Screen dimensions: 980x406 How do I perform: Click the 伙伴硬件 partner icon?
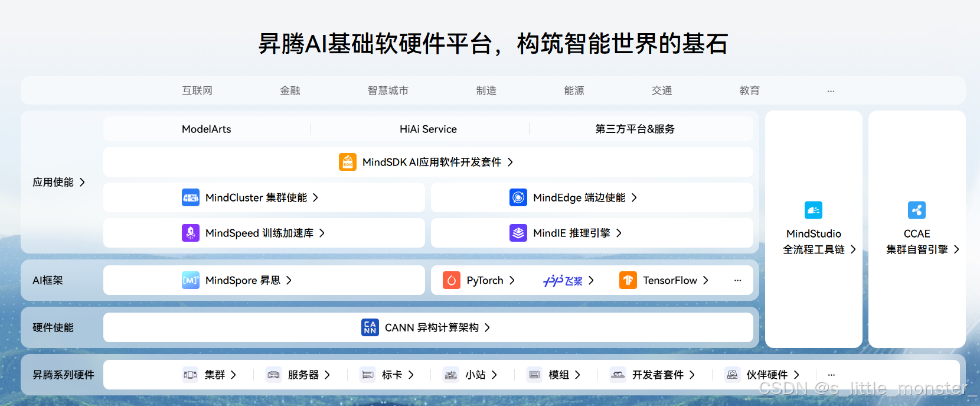click(732, 375)
